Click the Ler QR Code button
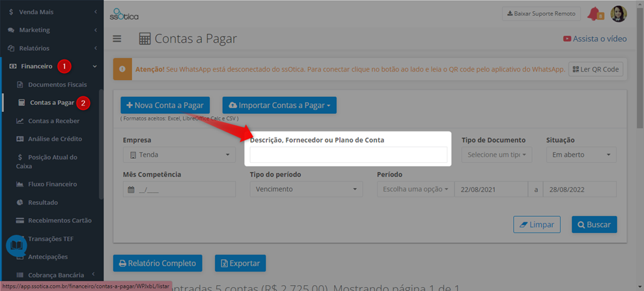 (596, 69)
